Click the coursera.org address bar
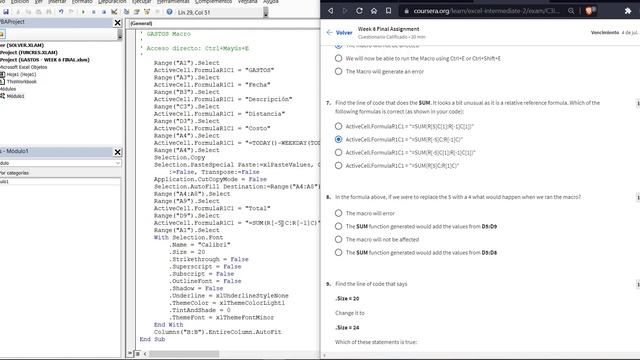This screenshot has width=640, height=360. coord(486,11)
